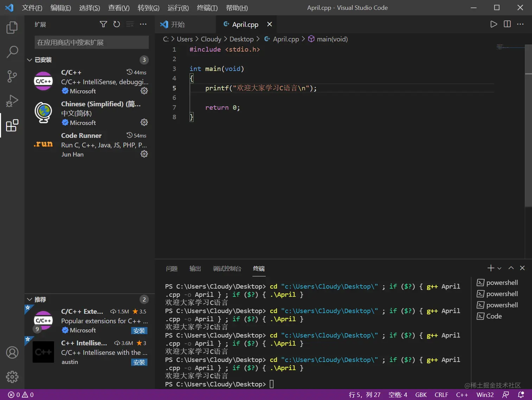Image resolution: width=532 pixels, height=400 pixels.
Task: Open the new terminal launch profile dropdown
Action: (499, 268)
